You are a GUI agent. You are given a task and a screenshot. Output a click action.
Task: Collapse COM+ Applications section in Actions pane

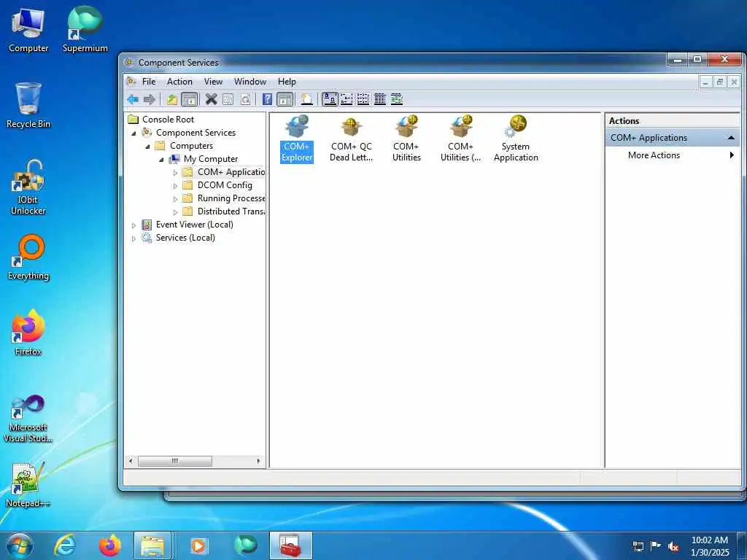731,138
